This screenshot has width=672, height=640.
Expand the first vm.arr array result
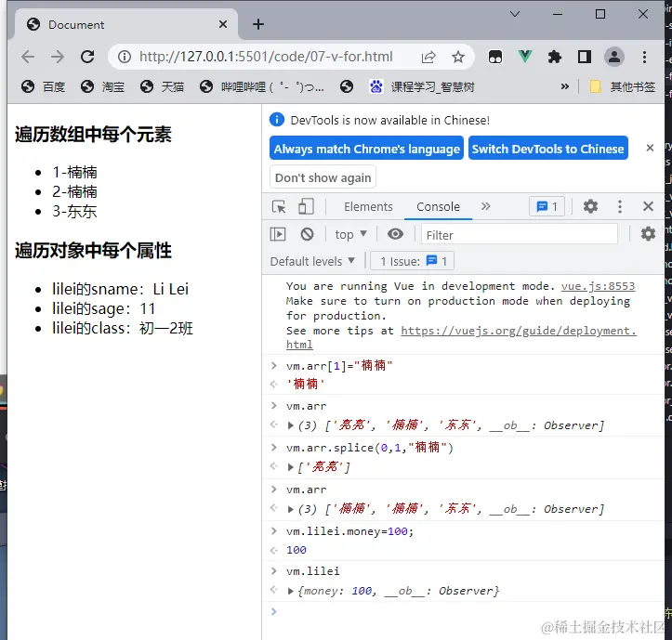click(291, 425)
